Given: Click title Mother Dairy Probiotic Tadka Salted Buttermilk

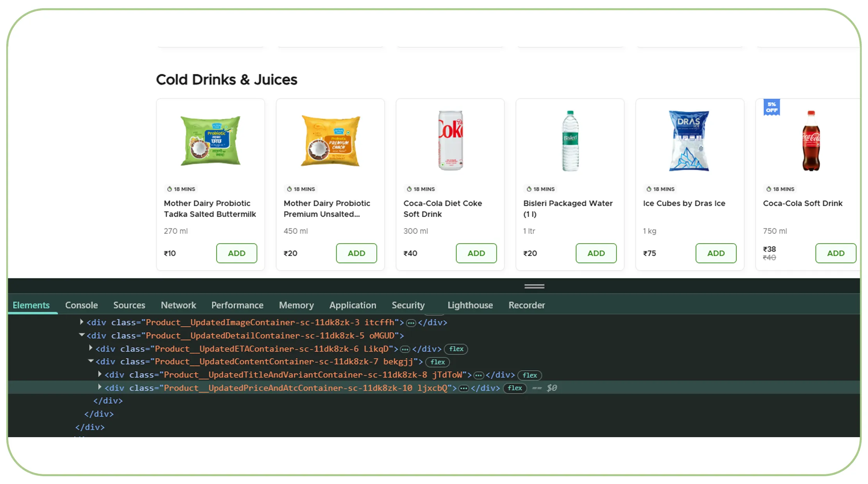Looking at the screenshot, I should coord(210,209).
